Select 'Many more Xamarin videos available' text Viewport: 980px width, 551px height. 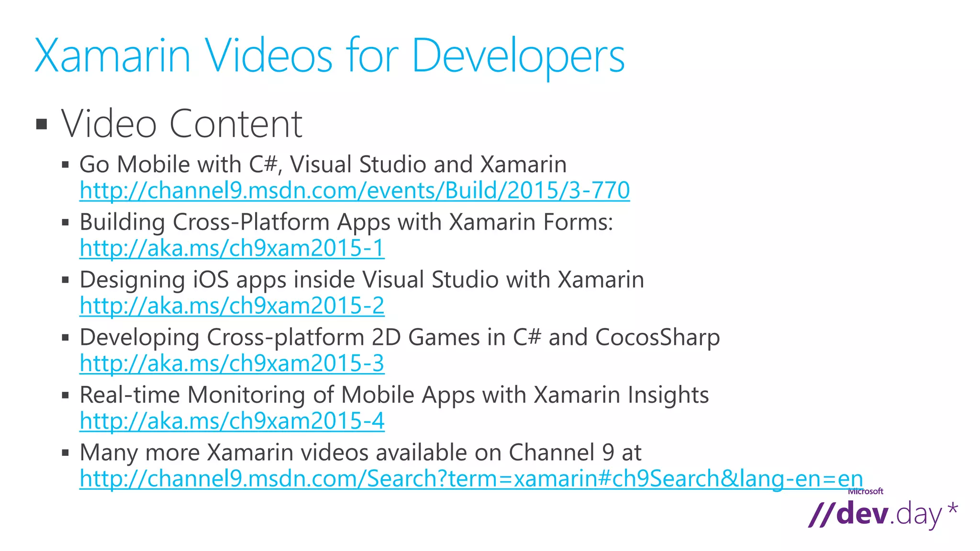pos(360,452)
